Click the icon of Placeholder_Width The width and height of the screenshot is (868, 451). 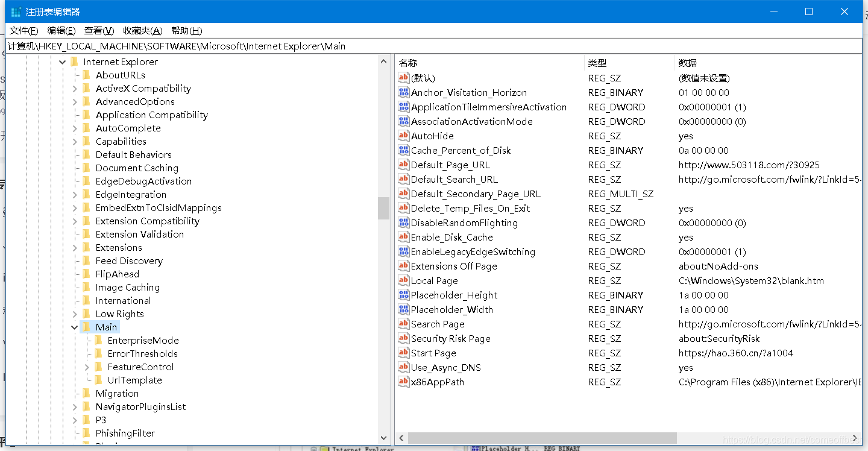pos(404,309)
